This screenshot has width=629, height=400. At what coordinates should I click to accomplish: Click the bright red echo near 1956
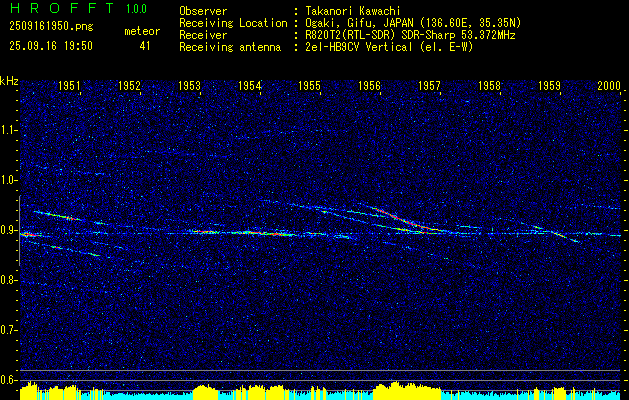(403, 220)
